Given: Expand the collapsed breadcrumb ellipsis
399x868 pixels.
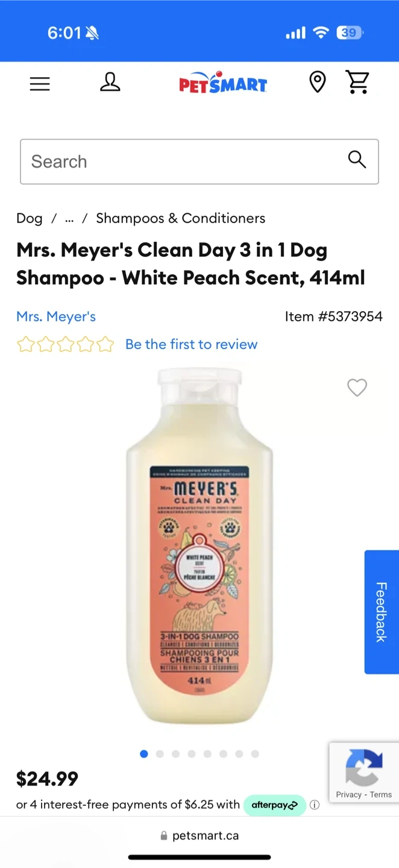Looking at the screenshot, I should click(69, 218).
